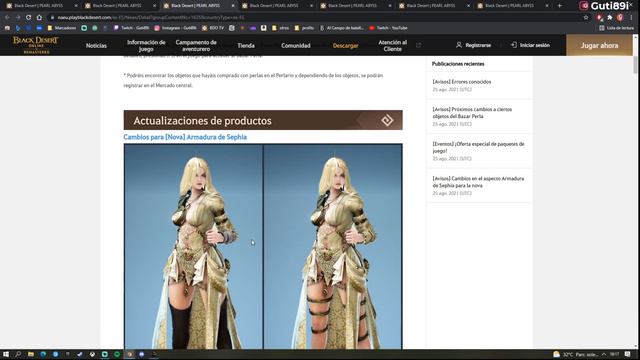The width and height of the screenshot is (640, 360).
Task: Click the diamond icon in Actualizaciones de productos banner
Action: click(x=387, y=120)
